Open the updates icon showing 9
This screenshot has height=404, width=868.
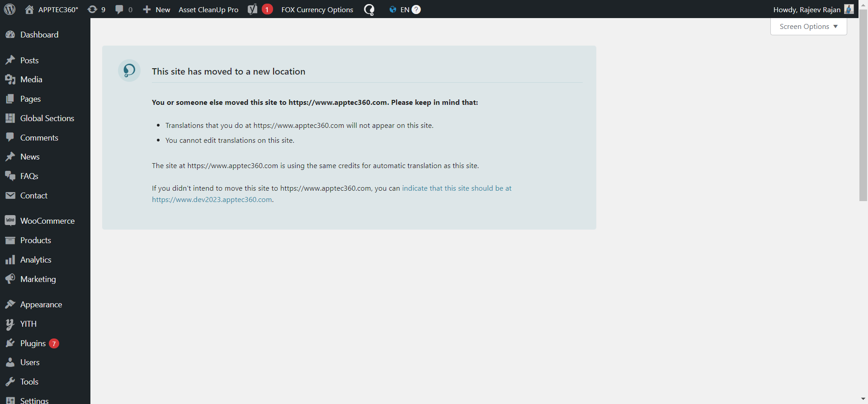point(92,9)
